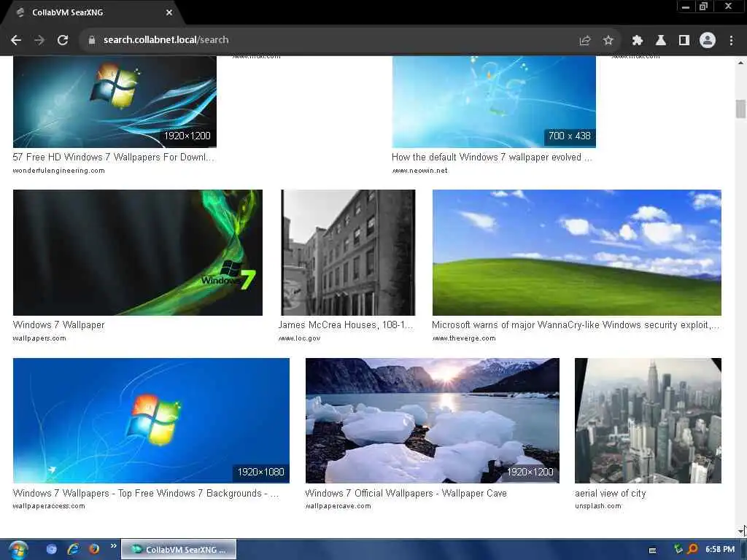Open 'Microsoft warns of major WannaCry-like' link
Screen dimensions: 747x560
[576, 324]
